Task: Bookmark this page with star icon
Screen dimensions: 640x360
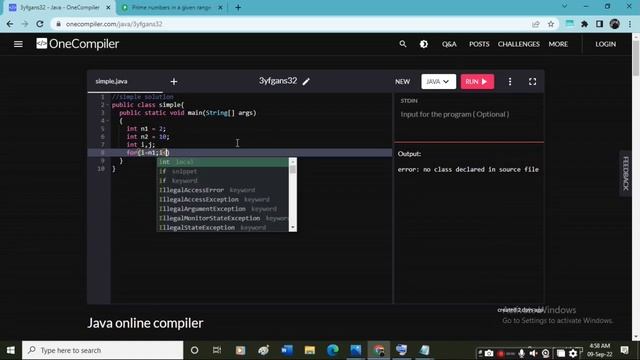Action: pyautogui.click(x=551, y=24)
